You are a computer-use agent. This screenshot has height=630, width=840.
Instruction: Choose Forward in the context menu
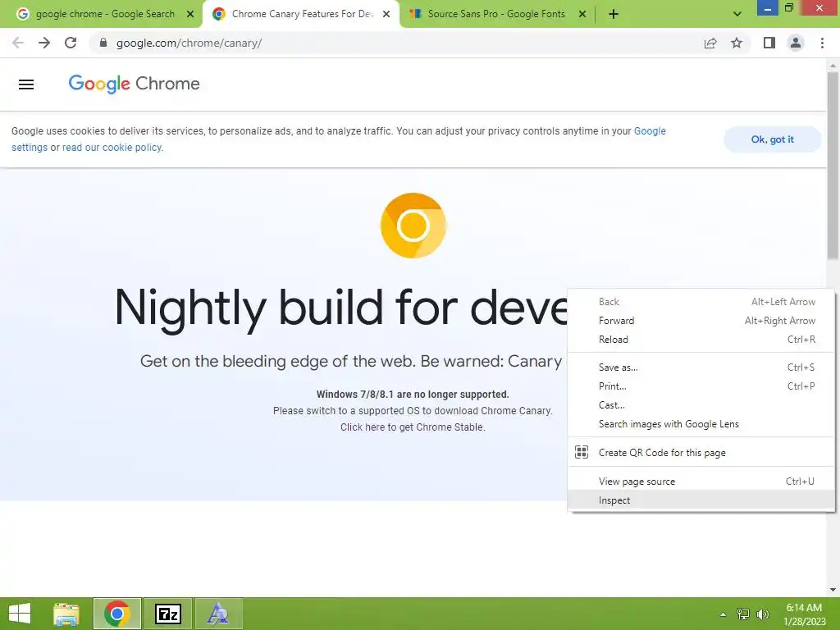click(701, 321)
